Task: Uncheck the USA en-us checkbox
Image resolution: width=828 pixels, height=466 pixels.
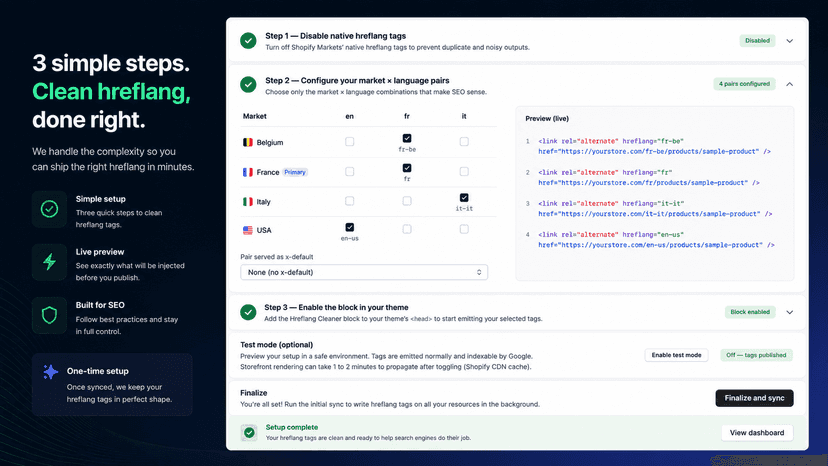Action: [350, 227]
